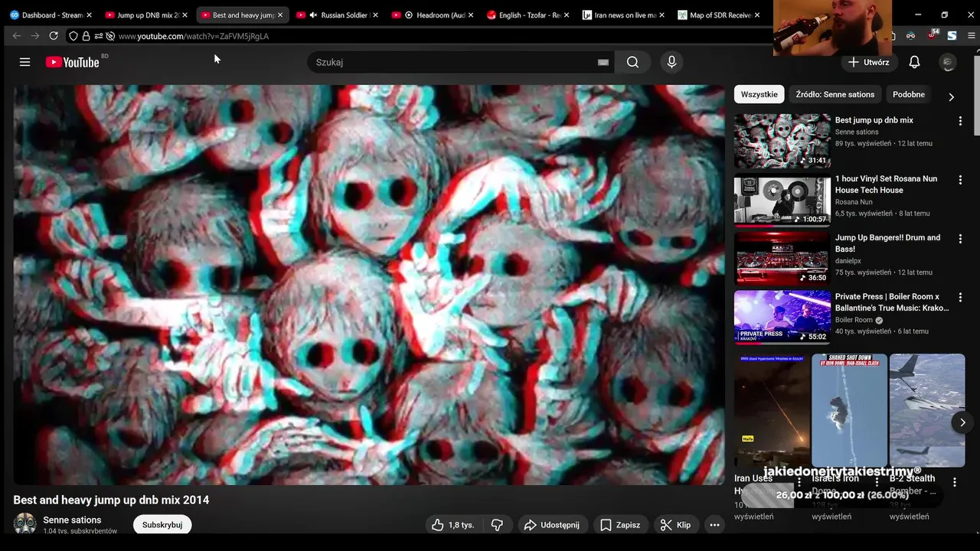
Task: Share the video with Udostępnij
Action: 552,525
